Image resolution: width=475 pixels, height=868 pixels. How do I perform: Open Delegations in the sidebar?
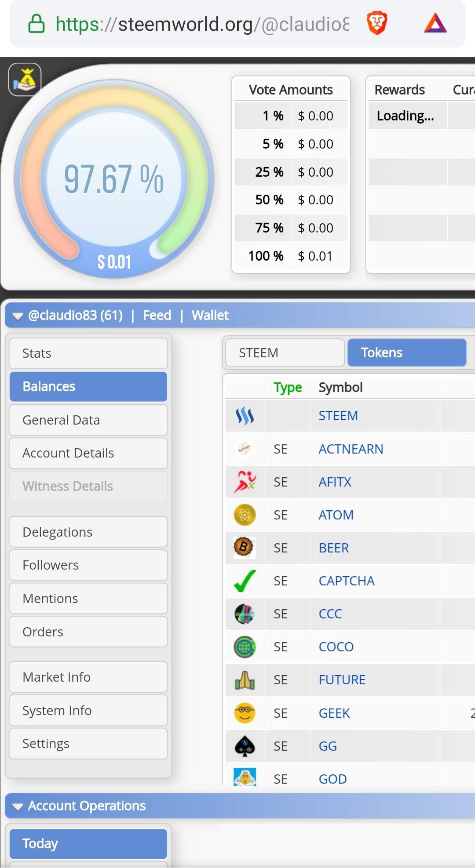click(x=88, y=532)
